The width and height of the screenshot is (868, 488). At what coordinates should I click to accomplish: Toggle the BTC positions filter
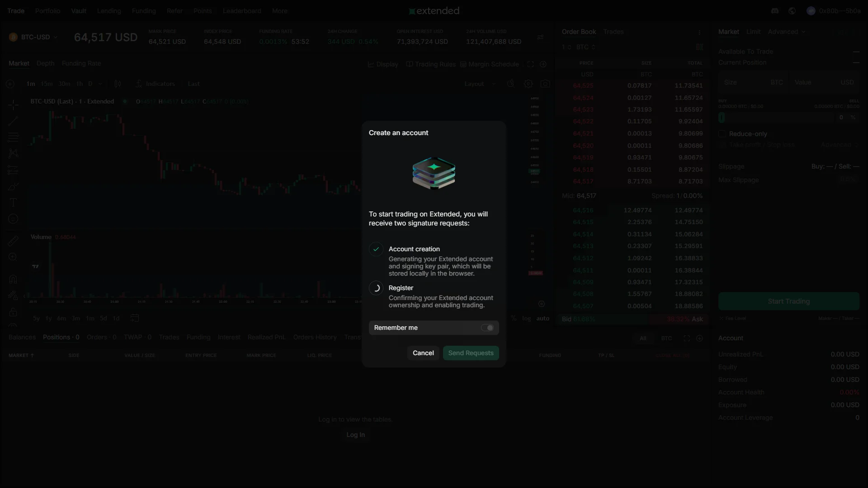tap(666, 338)
